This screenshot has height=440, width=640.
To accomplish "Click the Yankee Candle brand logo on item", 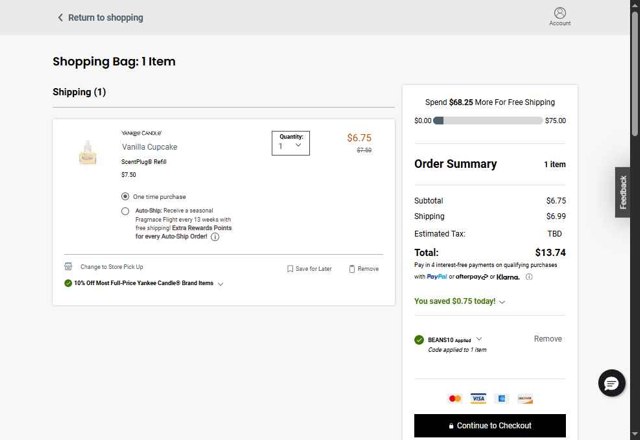I will tap(141, 133).
